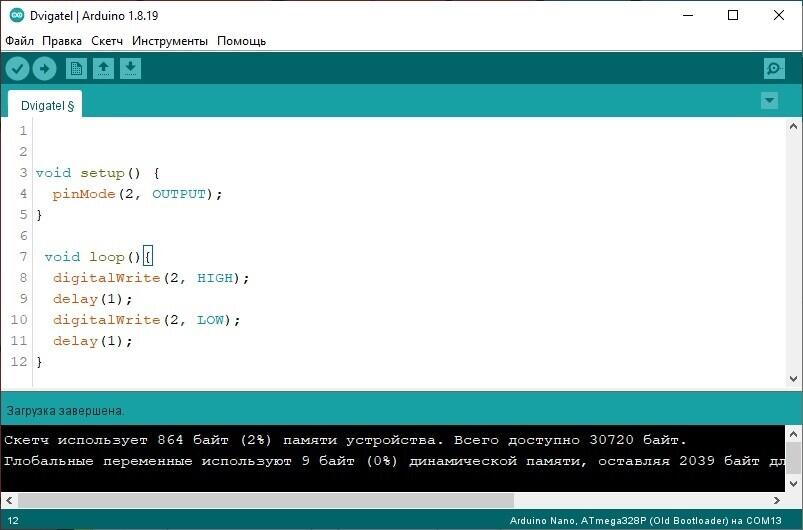Open the Правка menu
The width and height of the screenshot is (803, 530).
coord(62,41)
